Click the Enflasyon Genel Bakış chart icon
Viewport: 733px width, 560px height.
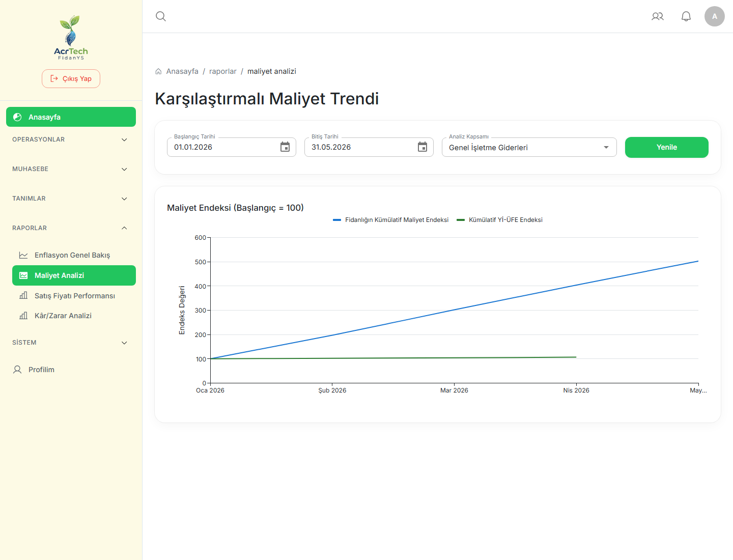[x=23, y=255]
